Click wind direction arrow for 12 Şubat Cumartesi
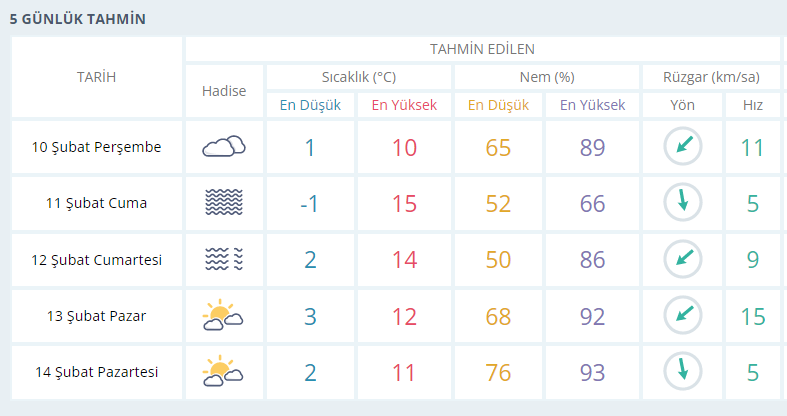The height and width of the screenshot is (416, 787). pos(683,259)
